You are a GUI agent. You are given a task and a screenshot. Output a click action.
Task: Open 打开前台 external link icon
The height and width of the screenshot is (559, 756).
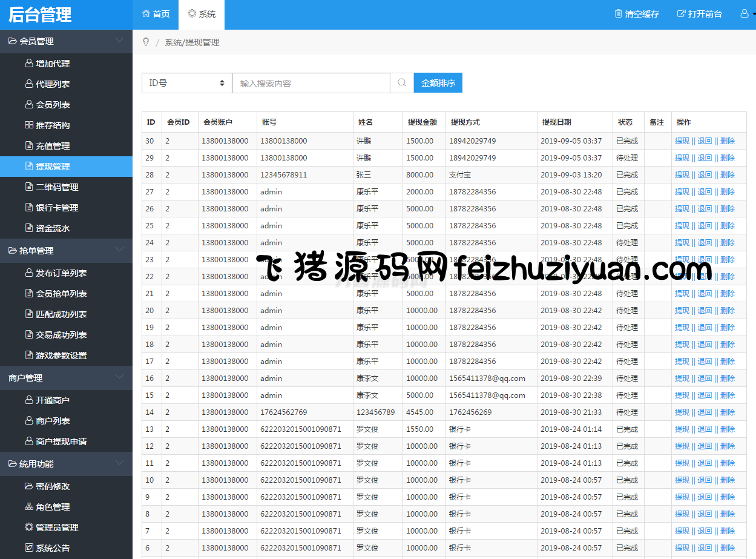pos(681,13)
